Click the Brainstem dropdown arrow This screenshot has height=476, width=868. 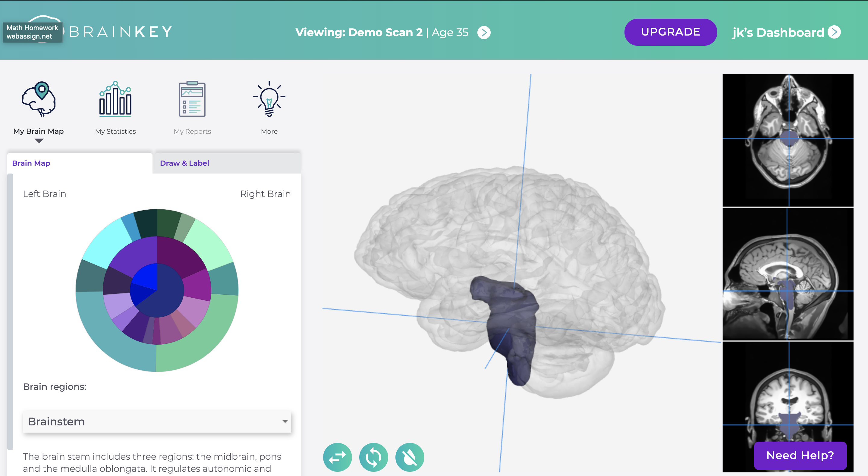click(285, 421)
